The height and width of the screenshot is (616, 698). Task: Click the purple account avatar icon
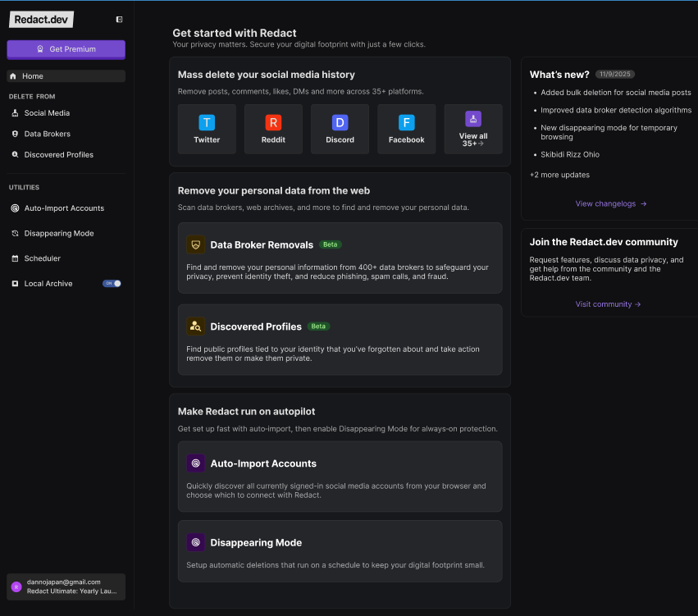pyautogui.click(x=16, y=586)
